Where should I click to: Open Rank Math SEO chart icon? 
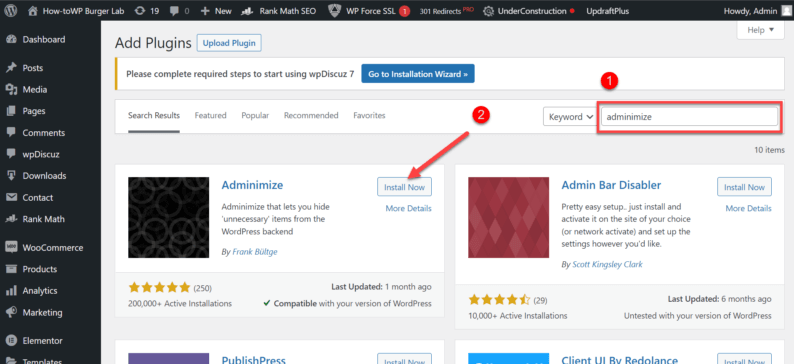click(x=248, y=11)
